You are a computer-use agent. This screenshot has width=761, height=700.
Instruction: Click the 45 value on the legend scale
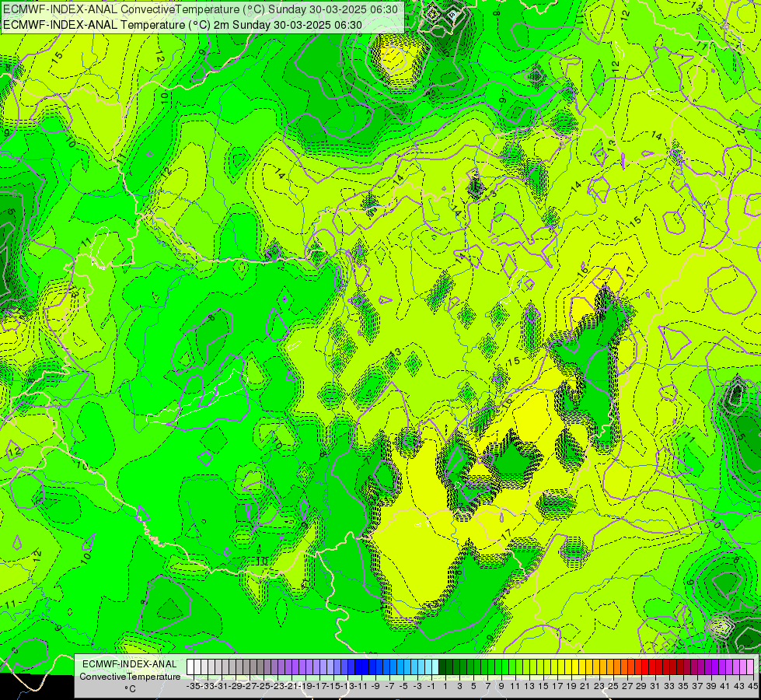click(x=752, y=686)
